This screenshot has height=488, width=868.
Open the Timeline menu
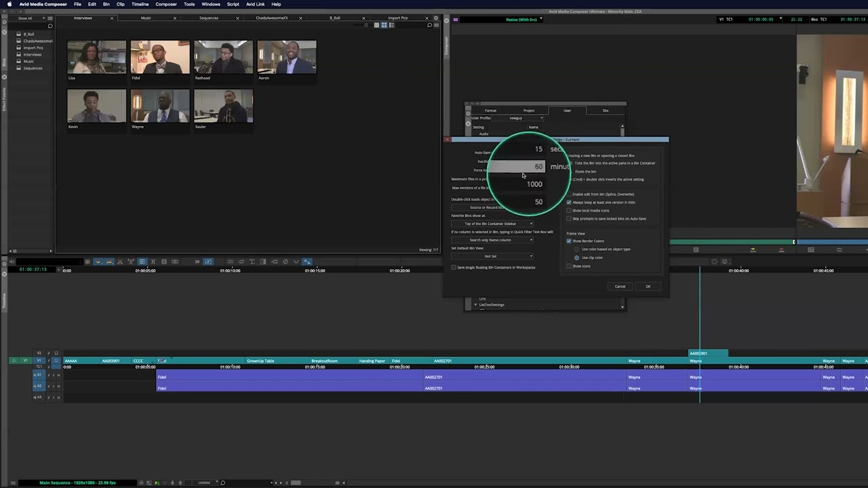[x=140, y=4]
